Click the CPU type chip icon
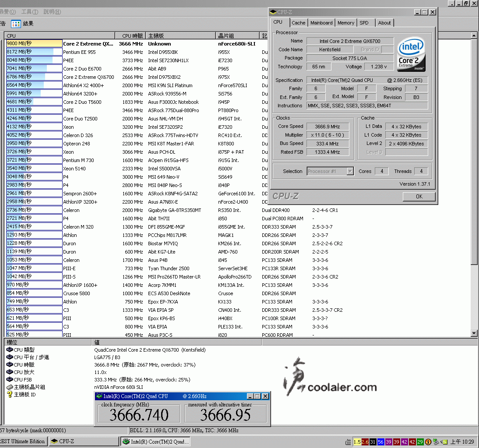Screen dimensions: 479x448 click(10, 349)
